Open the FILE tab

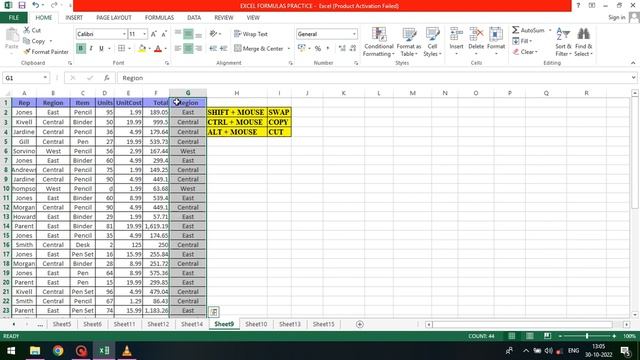pyautogui.click(x=13, y=18)
